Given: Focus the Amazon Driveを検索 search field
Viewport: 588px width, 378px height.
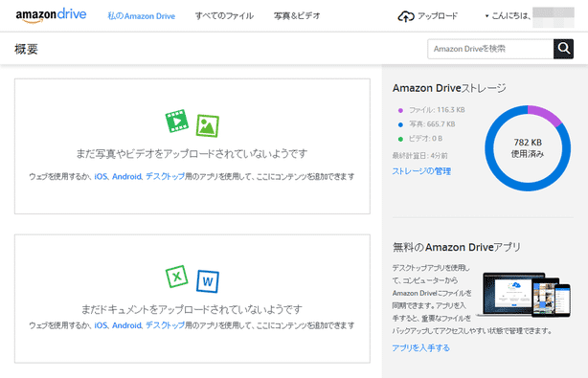Looking at the screenshot, I should pos(490,49).
